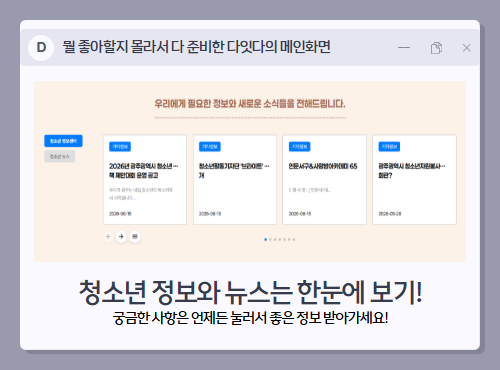
Task: Switch to the gray 청소년 뉴스 tab
Action: tap(59, 156)
